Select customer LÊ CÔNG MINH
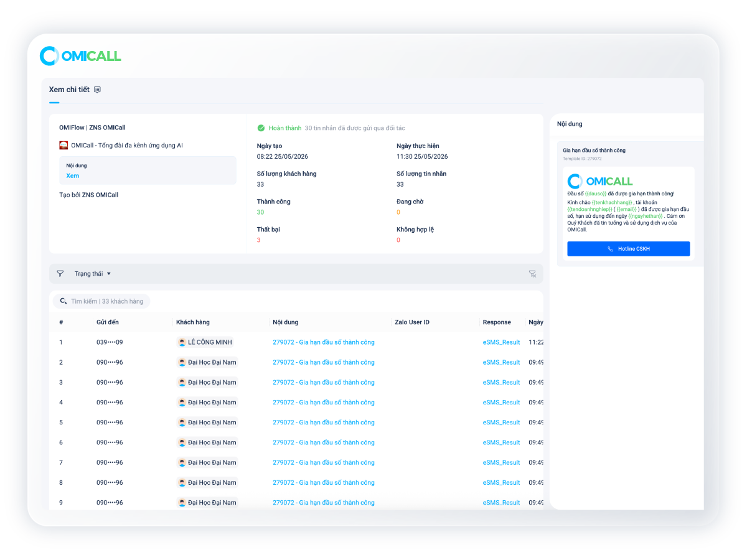 [205, 342]
